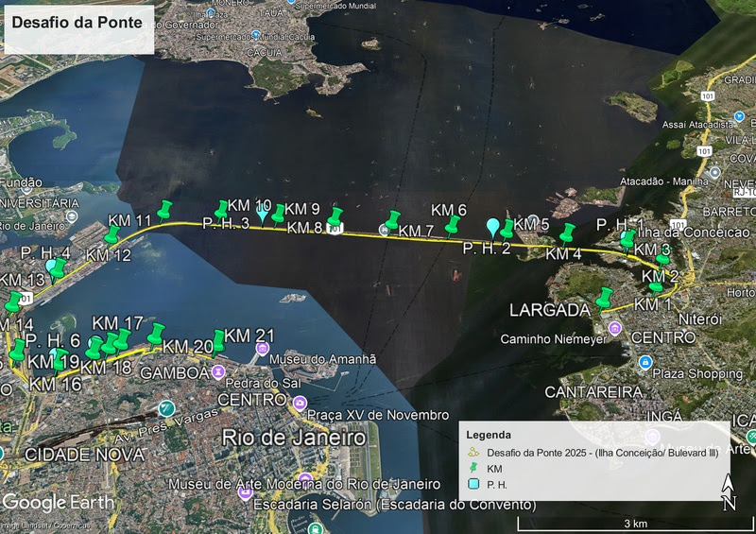Click the Google Earth logo
Viewport: 756px width, 534px height.
click(59, 503)
